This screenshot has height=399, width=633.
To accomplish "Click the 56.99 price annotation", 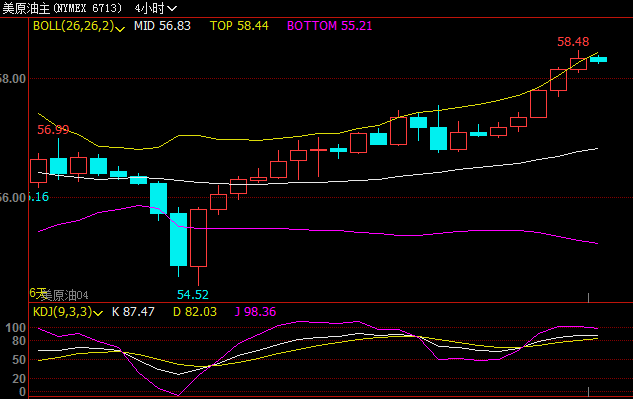I will tap(53, 130).
